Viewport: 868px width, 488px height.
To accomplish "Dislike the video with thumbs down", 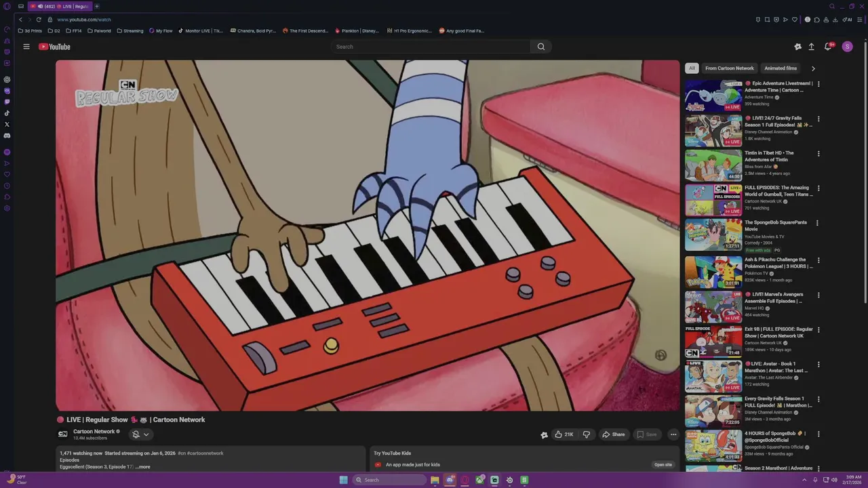I will click(587, 434).
